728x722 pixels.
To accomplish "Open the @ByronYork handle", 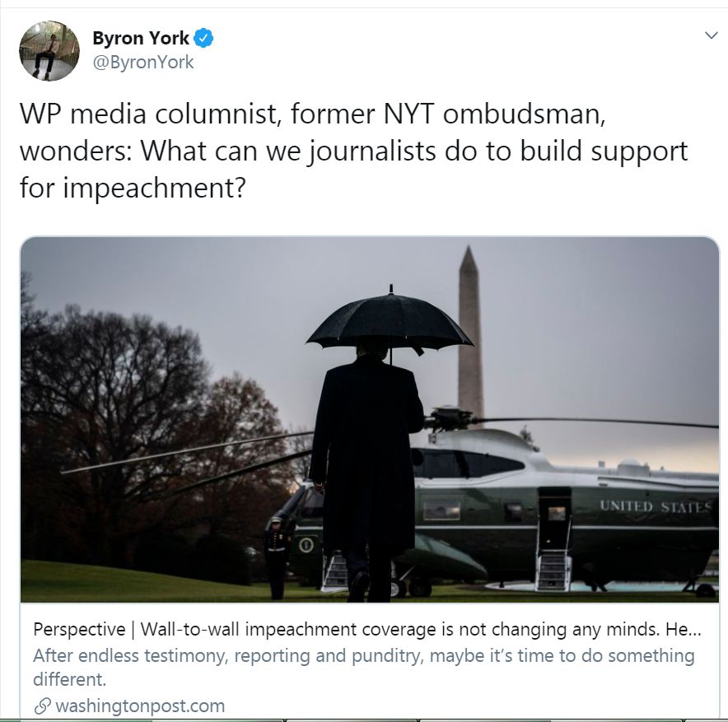I will [x=143, y=63].
